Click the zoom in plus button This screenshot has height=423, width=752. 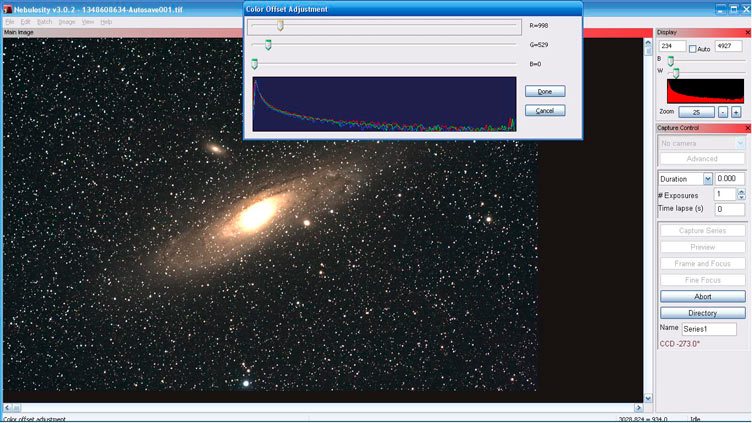[x=736, y=112]
